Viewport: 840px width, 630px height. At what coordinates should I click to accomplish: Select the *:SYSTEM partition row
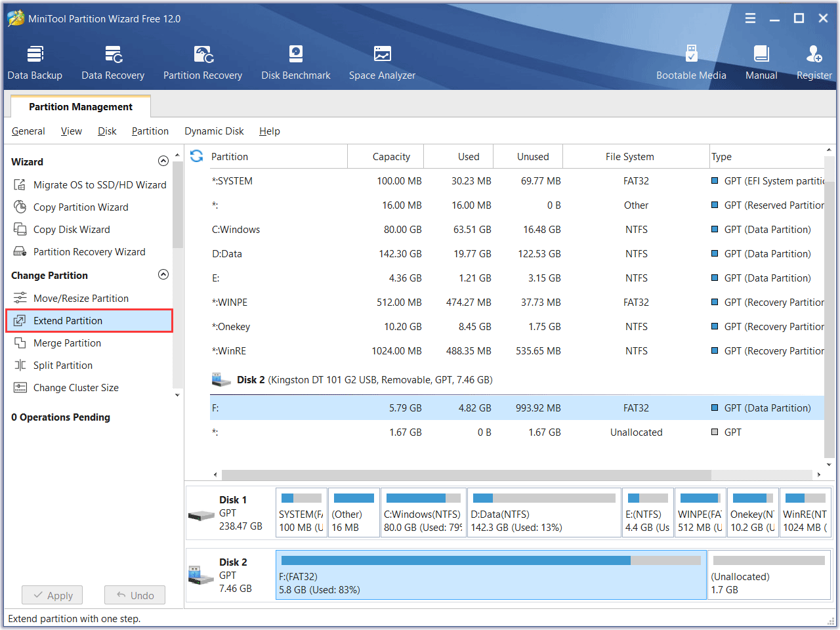[x=517, y=181]
